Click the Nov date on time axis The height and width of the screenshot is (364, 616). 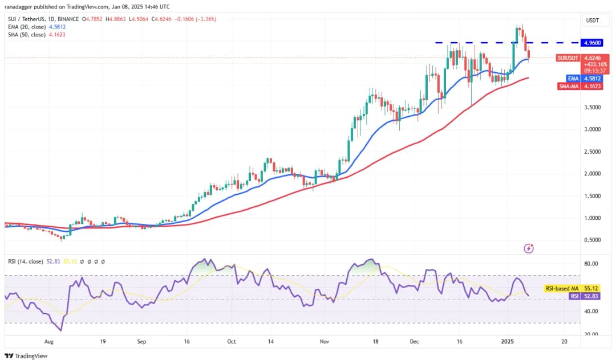[x=324, y=341]
